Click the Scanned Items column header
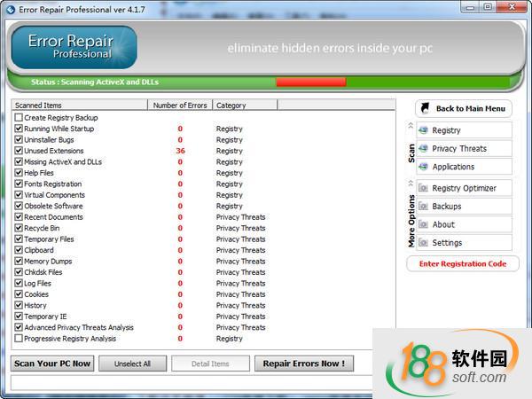This screenshot has height=399, width=532. point(80,106)
